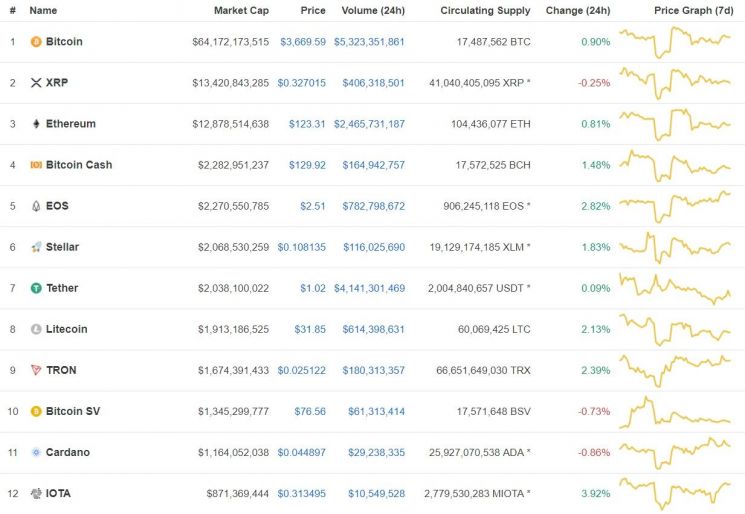This screenshot has height=514, width=745.
Task: Open Tether price $1.02 link
Action: (x=313, y=288)
